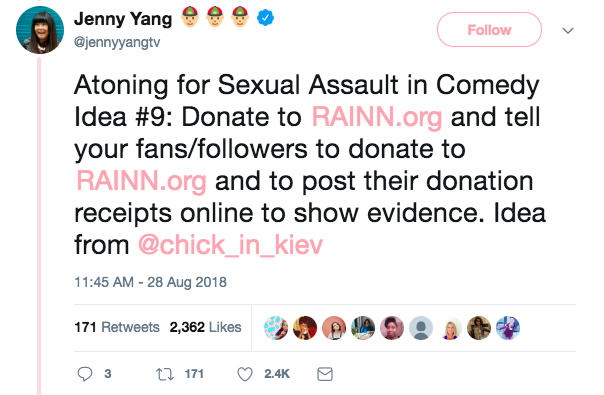Viewport: 604px width, 395px height.
Task: Click the blonde woman liker avatar
Action: [x=450, y=328]
